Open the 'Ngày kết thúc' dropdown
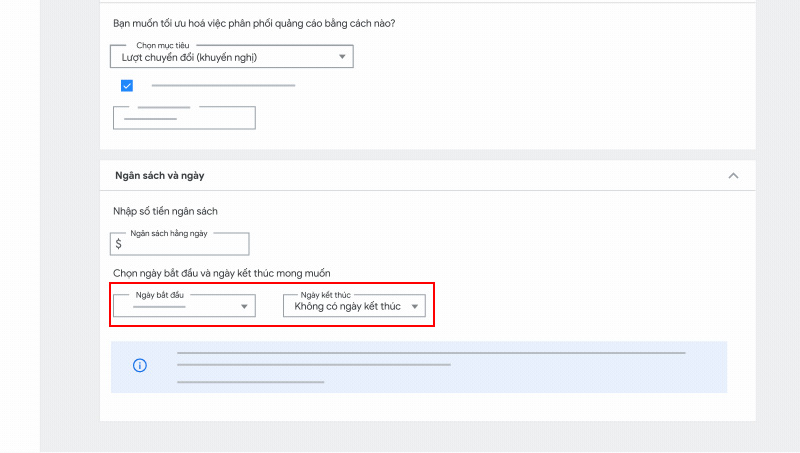The width and height of the screenshot is (800, 453). tap(355, 306)
